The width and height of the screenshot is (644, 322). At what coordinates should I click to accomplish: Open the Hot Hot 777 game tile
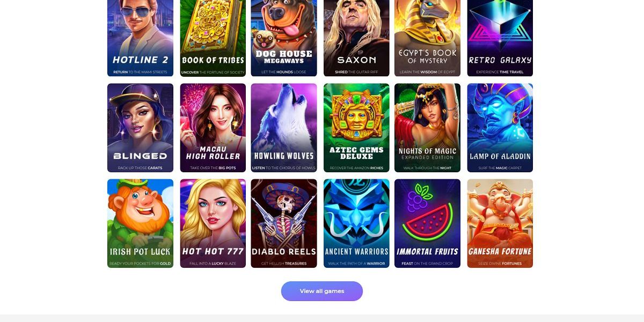[213, 223]
